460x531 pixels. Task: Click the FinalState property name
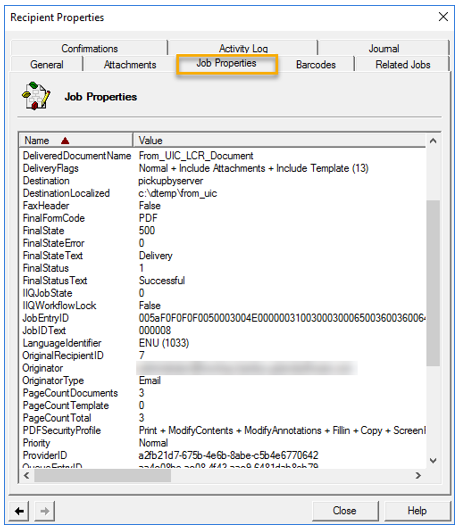point(43,231)
